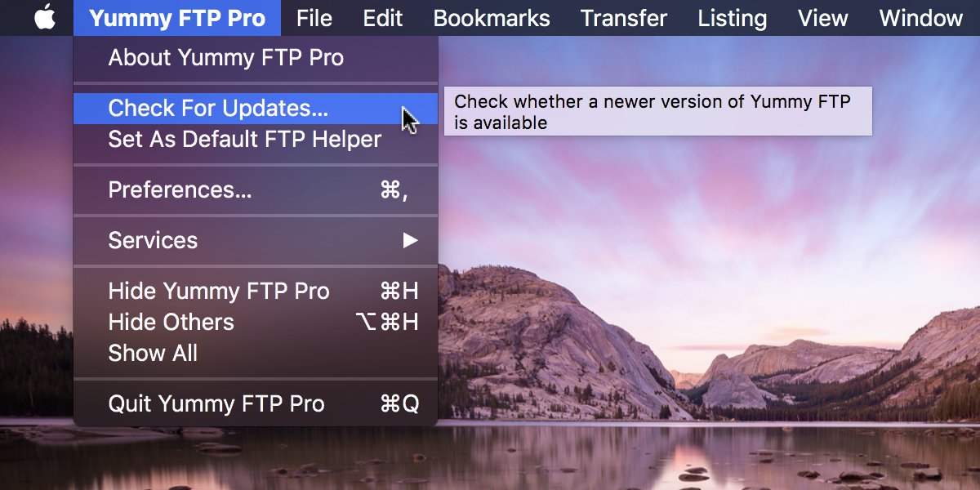
Task: Select Hide Yummy FTP Pro
Action: coord(256,292)
